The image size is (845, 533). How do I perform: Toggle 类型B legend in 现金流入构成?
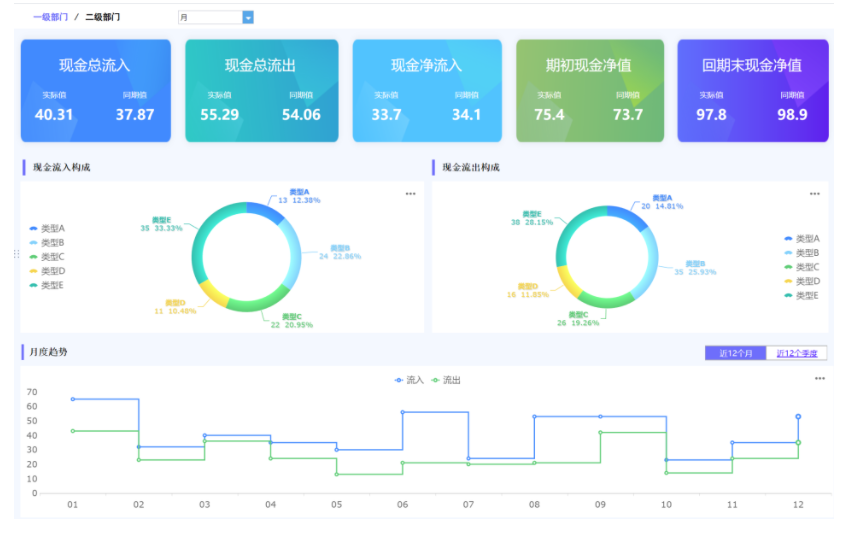[x=47, y=243]
